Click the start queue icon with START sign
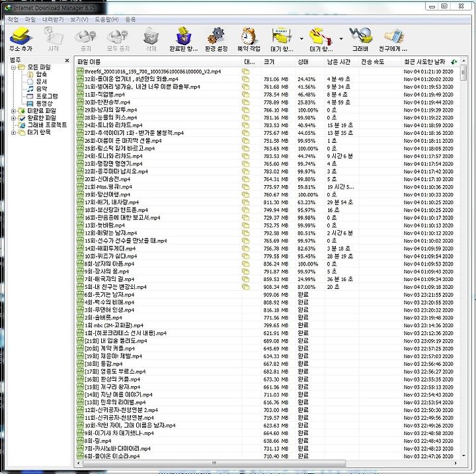Viewport: 476px width, 474px height. click(x=282, y=36)
